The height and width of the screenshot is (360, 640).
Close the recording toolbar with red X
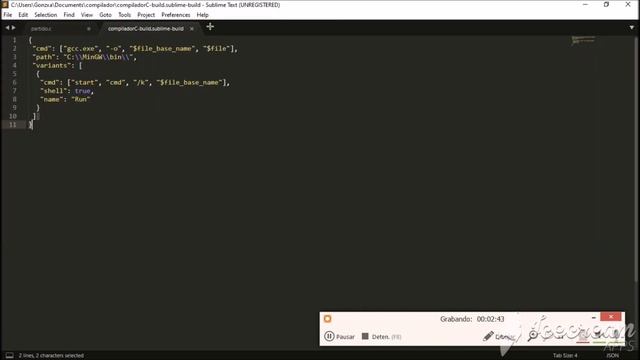(611, 317)
